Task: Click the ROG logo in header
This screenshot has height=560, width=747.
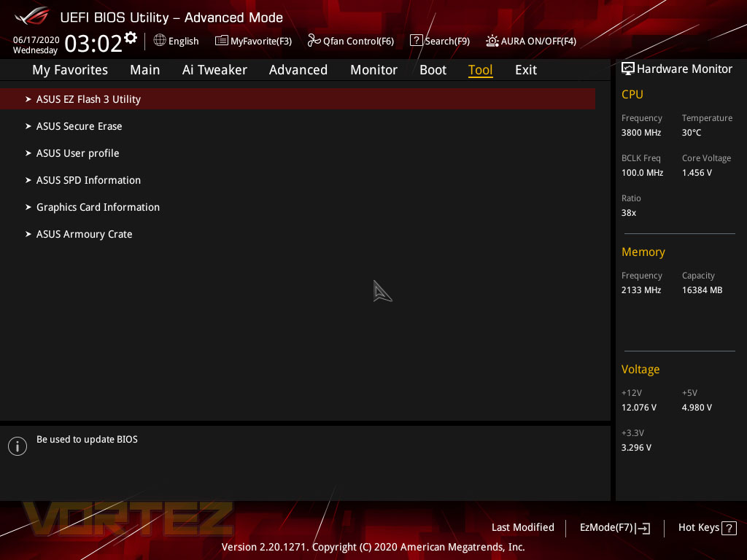Action: (32, 16)
